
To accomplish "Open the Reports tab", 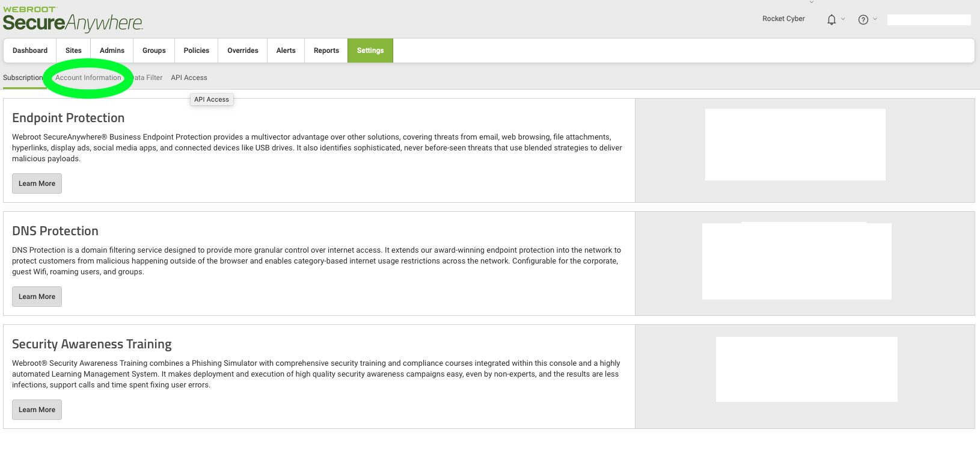I will click(326, 51).
